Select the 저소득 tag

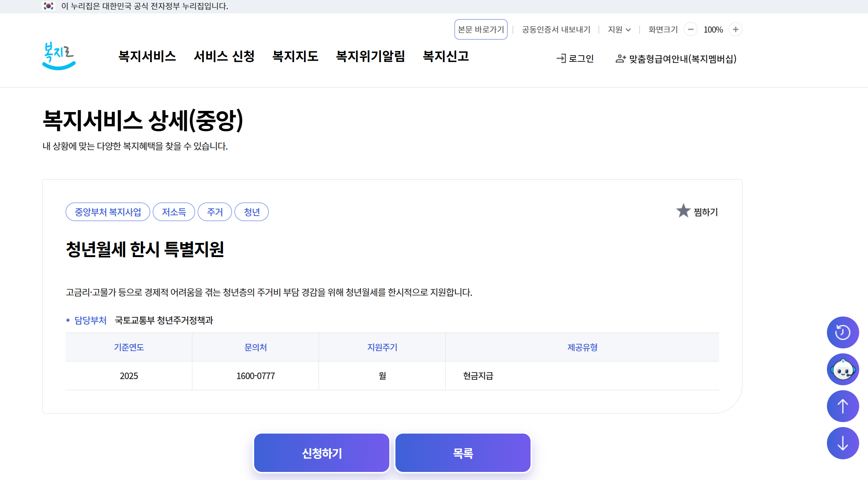point(174,211)
